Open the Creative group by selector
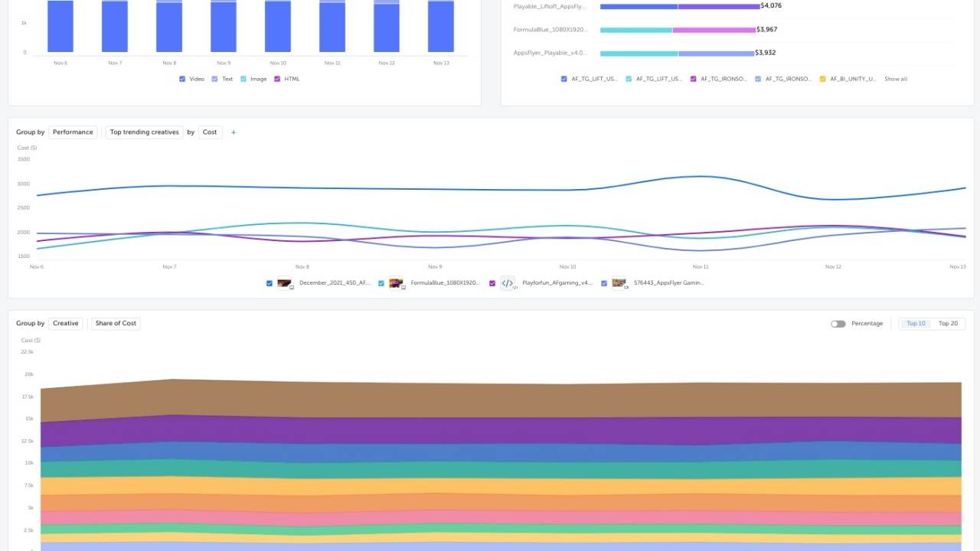 (x=65, y=323)
